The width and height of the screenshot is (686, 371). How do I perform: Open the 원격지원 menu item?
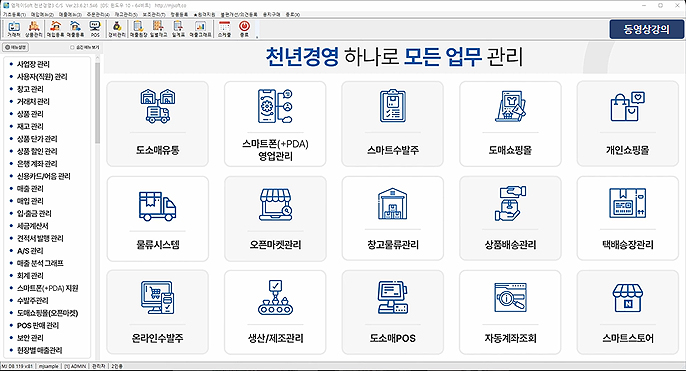pos(205,14)
